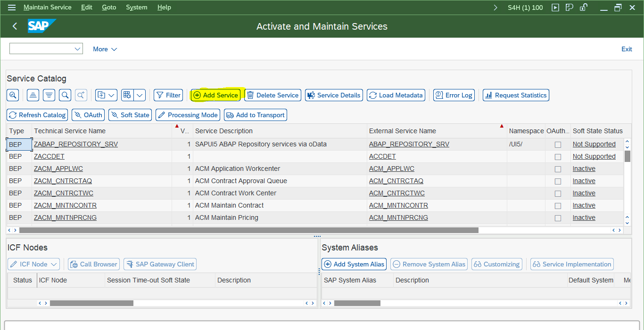The height and width of the screenshot is (330, 644).
Task: Enable OAuth checkbox for ZACM_APPLWC service
Action: point(558,169)
